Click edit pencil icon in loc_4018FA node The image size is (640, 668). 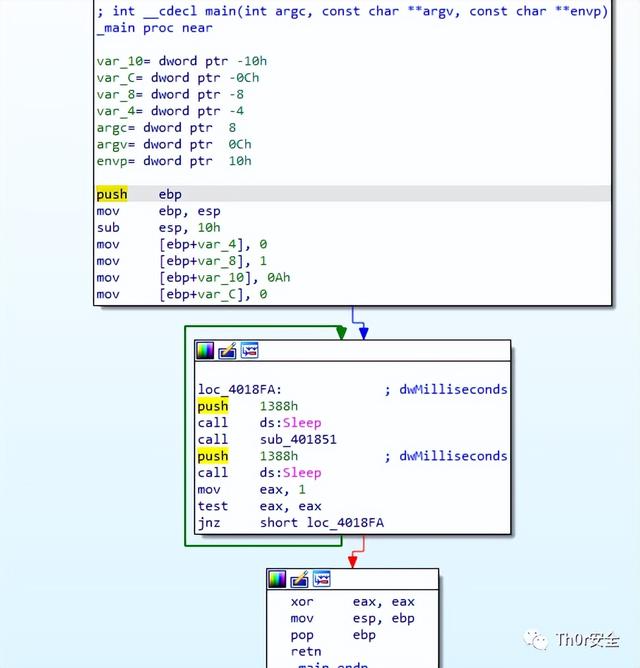(227, 351)
